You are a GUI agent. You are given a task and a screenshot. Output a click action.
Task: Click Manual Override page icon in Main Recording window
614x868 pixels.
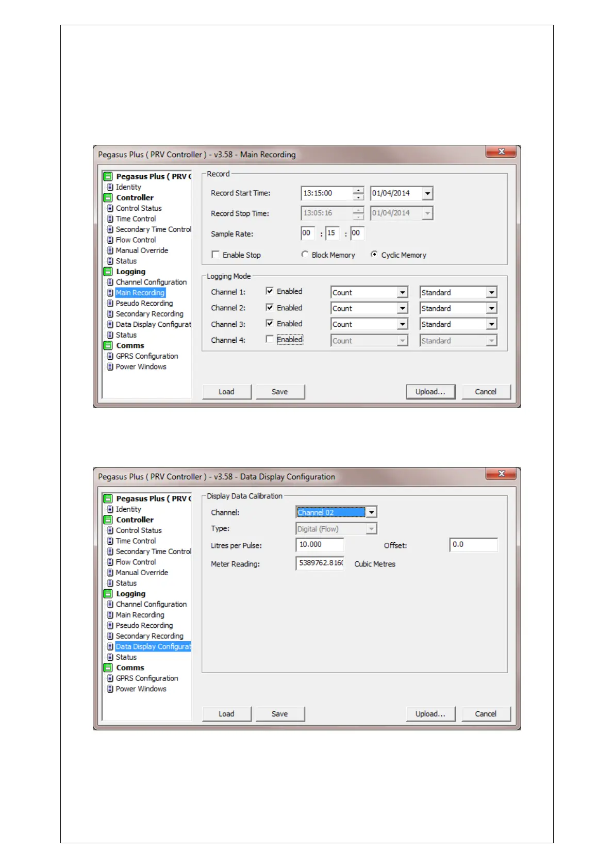tap(110, 251)
